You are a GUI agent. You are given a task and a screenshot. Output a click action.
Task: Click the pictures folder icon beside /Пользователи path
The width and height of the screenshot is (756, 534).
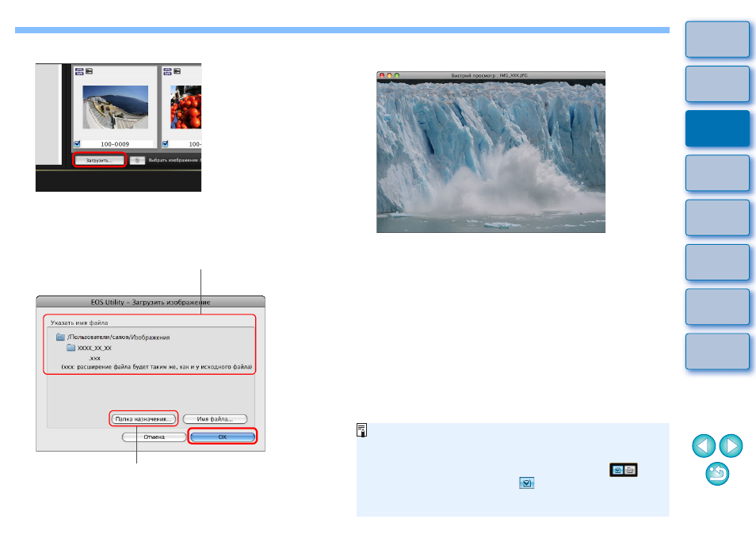[x=60, y=337]
